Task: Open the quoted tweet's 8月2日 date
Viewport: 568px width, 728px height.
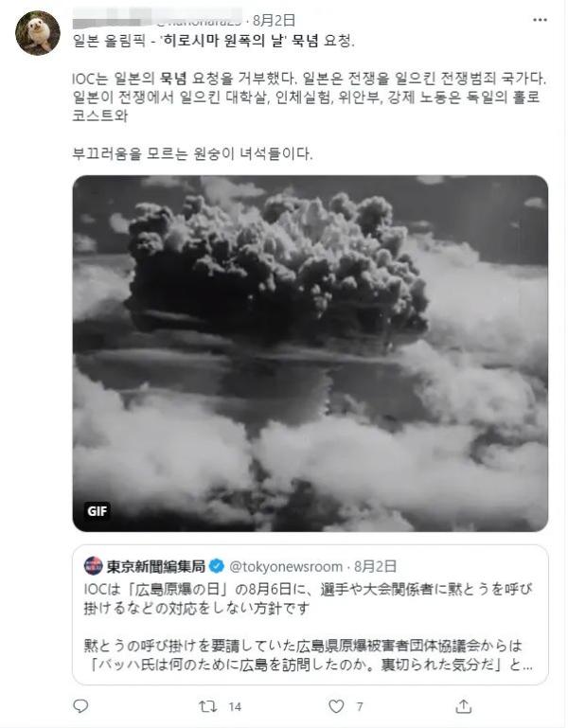Action: coord(375,566)
